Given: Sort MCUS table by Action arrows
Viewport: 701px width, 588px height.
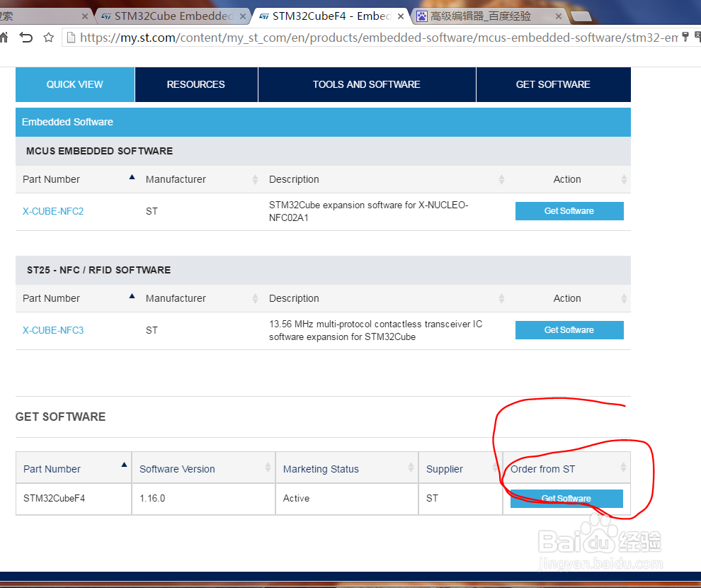Looking at the screenshot, I should 624,179.
